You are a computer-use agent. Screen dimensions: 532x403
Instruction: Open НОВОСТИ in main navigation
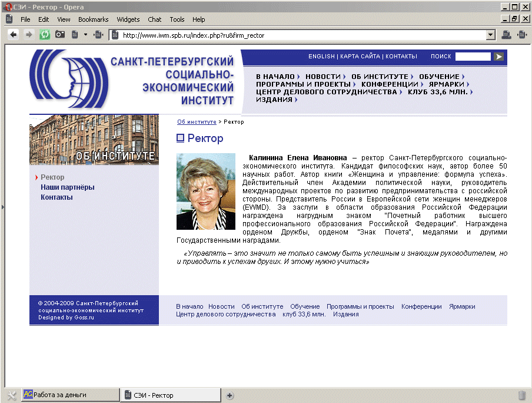point(323,77)
